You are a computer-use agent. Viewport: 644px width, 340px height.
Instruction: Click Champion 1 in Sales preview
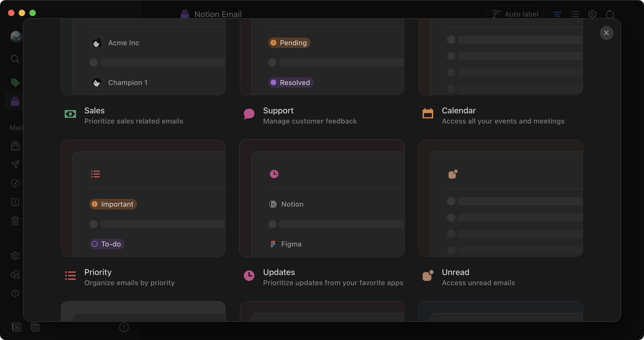click(119, 83)
